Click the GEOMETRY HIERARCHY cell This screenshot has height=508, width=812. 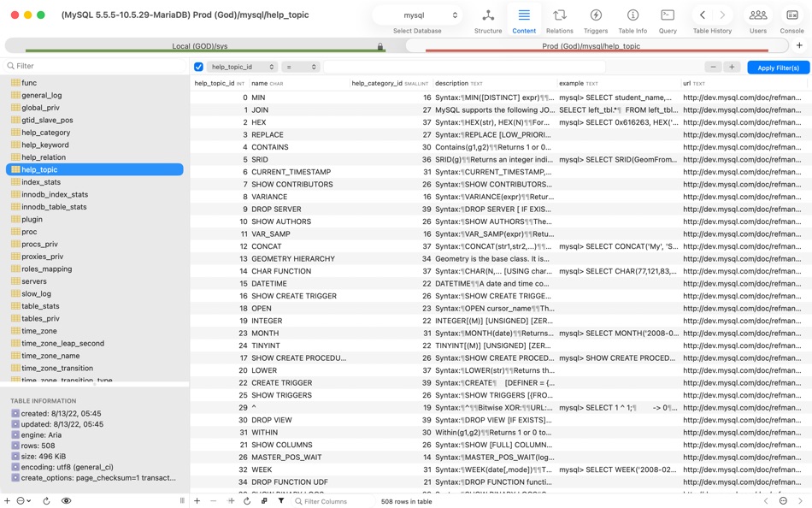tap(299, 258)
